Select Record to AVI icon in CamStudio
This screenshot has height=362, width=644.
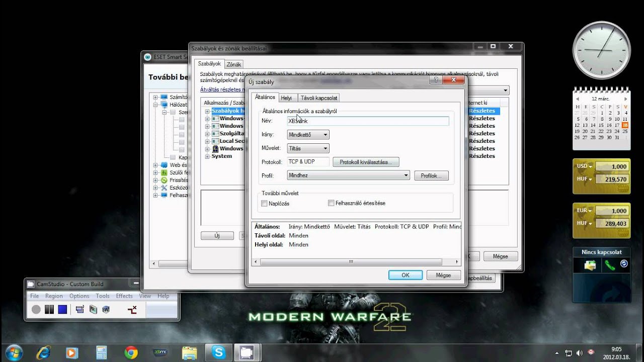click(93, 310)
